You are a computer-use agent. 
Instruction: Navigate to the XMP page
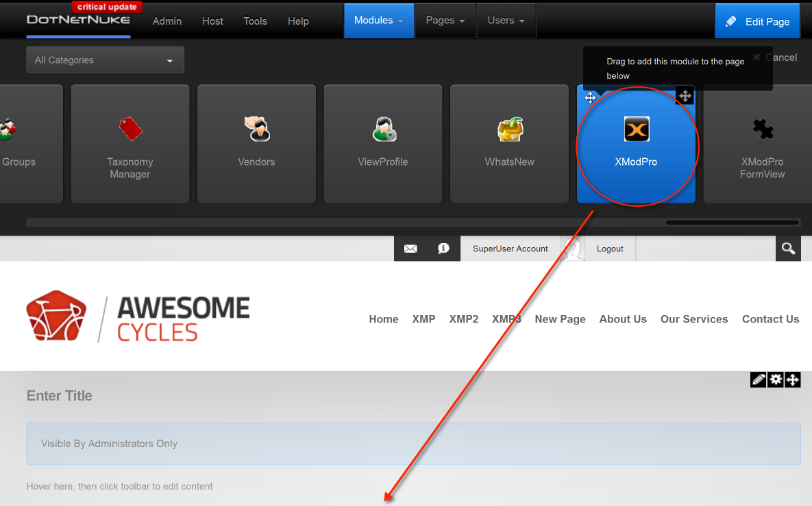pyautogui.click(x=423, y=319)
